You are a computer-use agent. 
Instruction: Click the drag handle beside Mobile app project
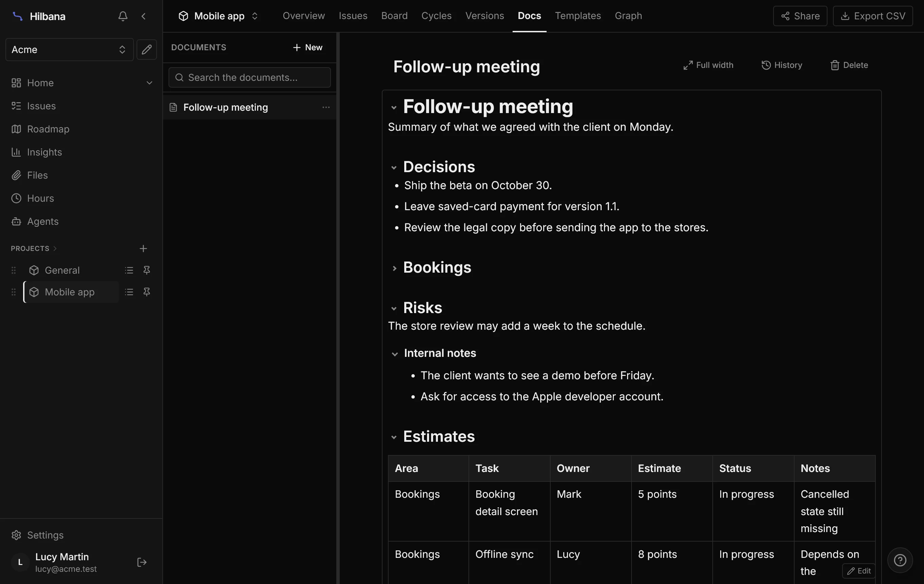(x=14, y=292)
